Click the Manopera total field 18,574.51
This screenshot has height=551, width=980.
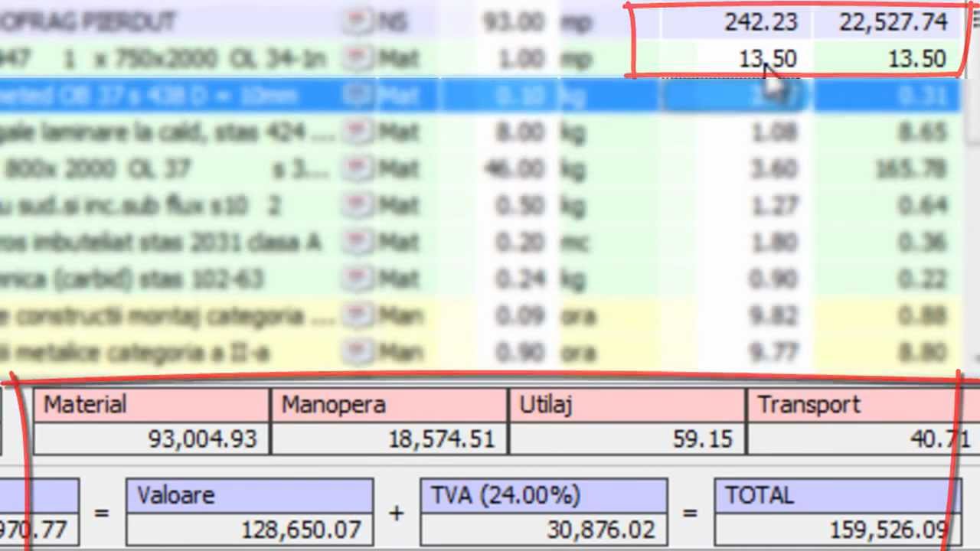pyautogui.click(x=389, y=439)
